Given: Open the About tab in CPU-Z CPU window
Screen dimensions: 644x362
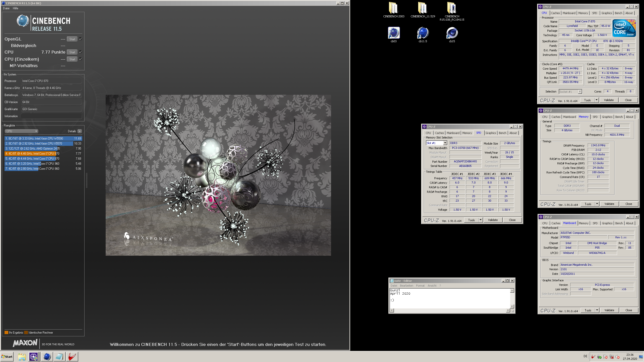Looking at the screenshot, I should click(629, 13).
